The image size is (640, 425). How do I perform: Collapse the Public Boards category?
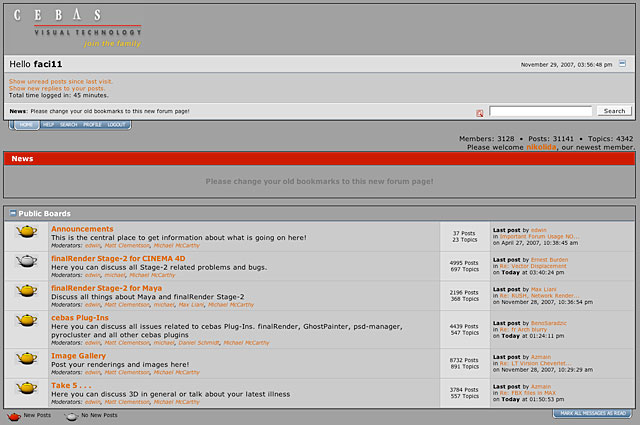tap(13, 213)
